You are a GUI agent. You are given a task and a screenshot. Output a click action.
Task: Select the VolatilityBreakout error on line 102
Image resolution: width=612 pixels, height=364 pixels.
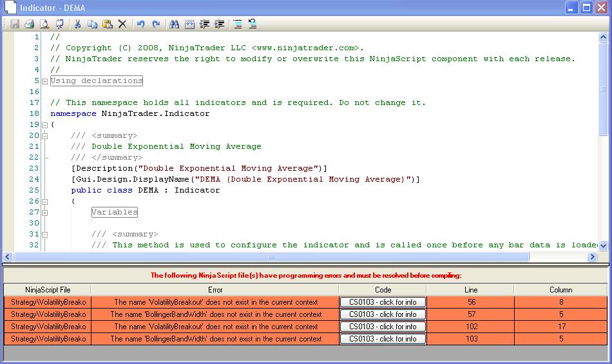pos(216,327)
